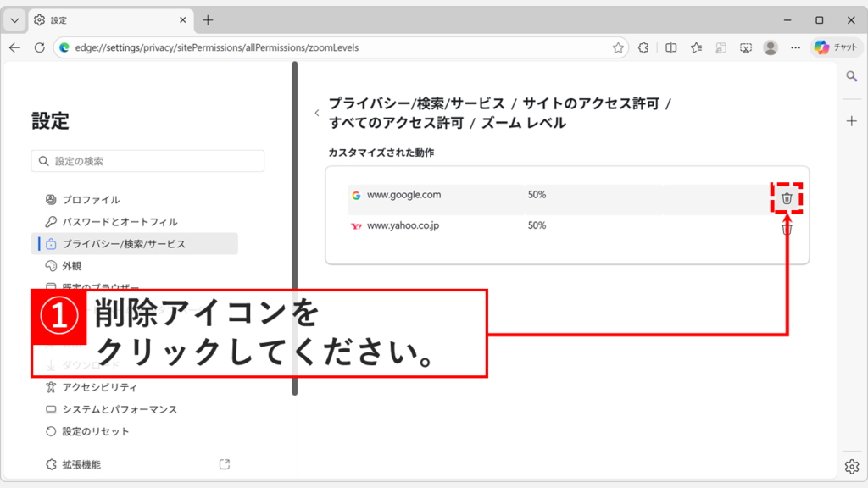Click the 設定の検索 search box

[148, 160]
